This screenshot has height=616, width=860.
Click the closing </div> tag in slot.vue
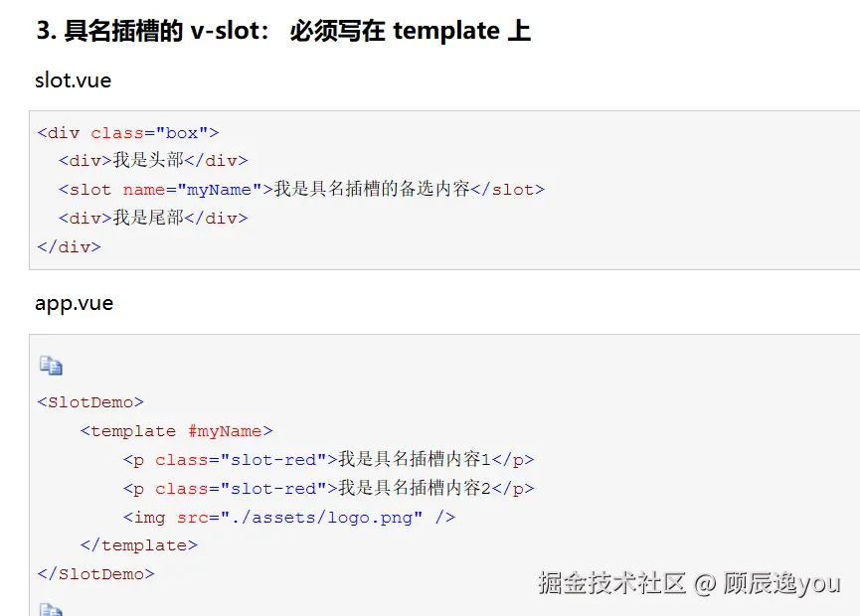pyautogui.click(x=69, y=246)
